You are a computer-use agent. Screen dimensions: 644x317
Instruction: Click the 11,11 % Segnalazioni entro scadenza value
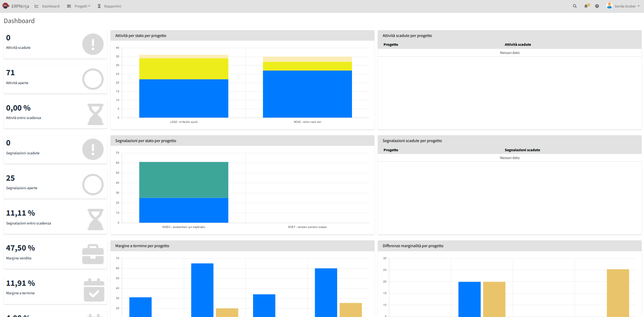tap(21, 213)
